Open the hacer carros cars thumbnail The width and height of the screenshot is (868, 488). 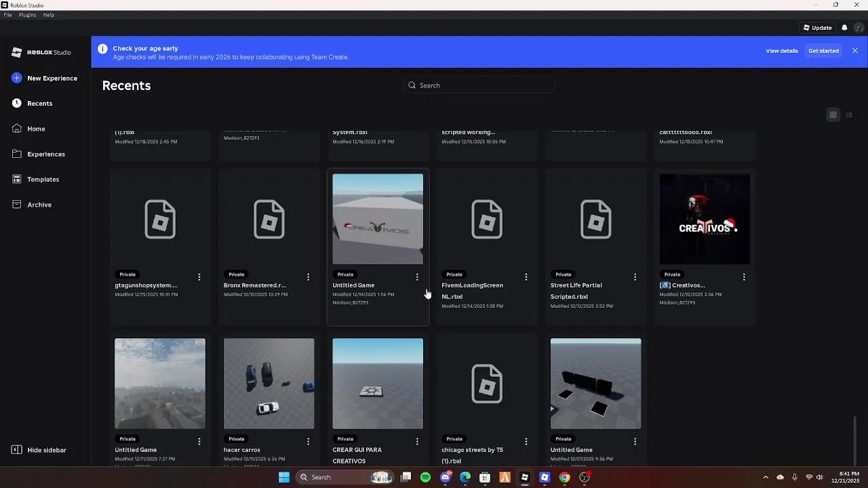pos(269,384)
